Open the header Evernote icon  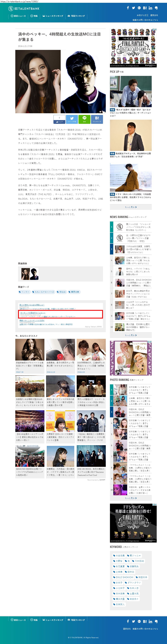[x=156, y=8]
